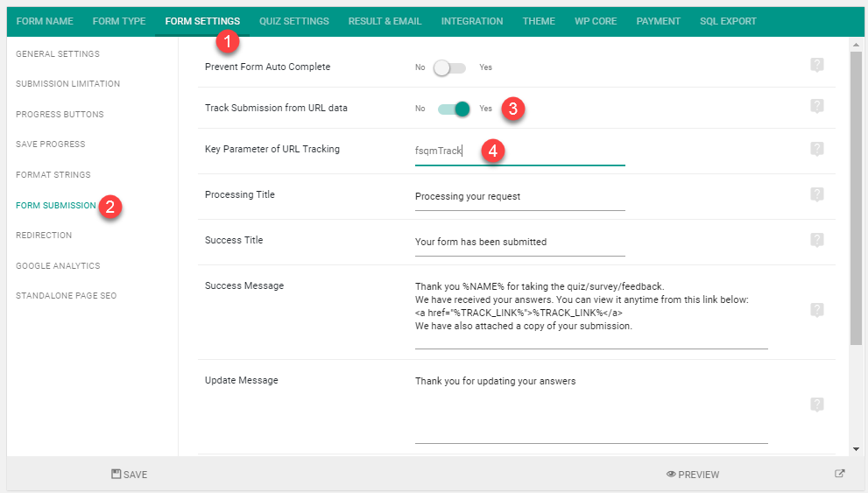Click help icon next to Processing Title
Viewport: 868px width, 493px height.
(817, 194)
